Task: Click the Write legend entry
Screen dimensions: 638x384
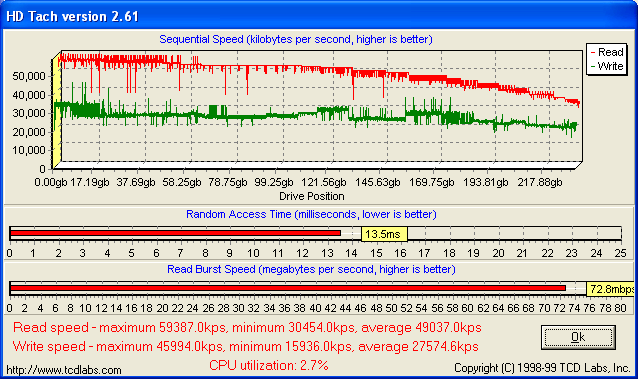Action: (x=607, y=66)
